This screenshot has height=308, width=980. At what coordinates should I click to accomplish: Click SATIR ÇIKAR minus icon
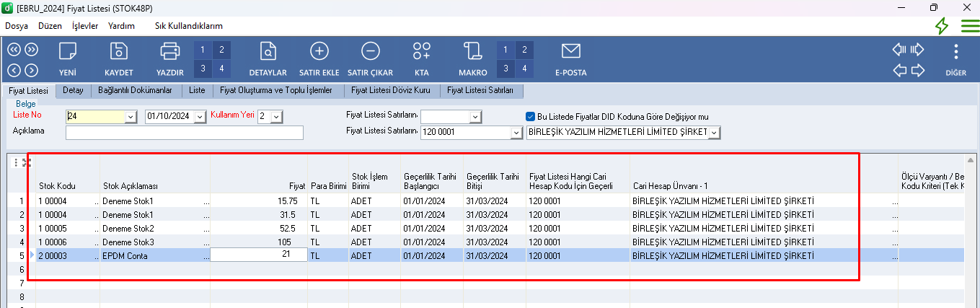[x=370, y=52]
